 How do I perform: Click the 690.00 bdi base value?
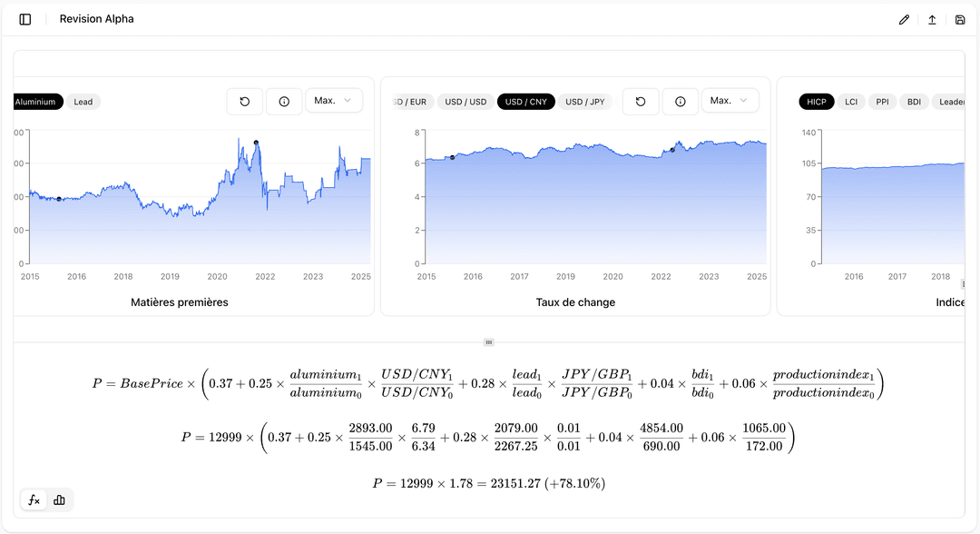click(661, 446)
